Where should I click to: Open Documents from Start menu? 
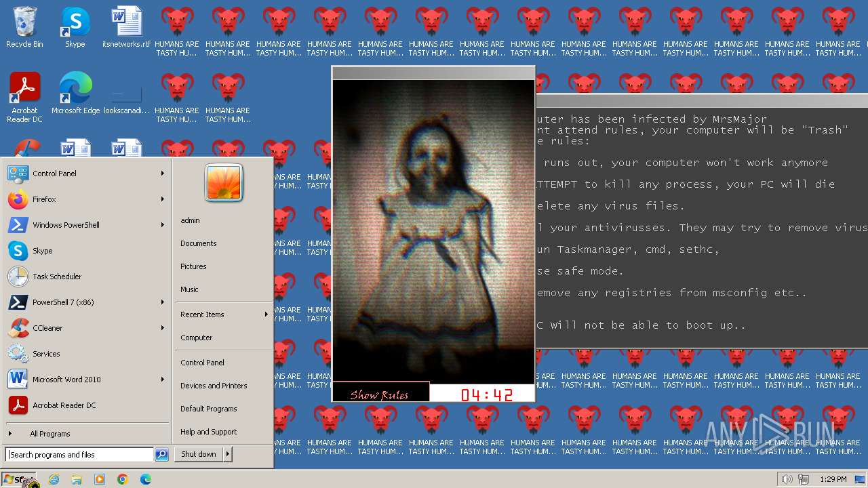point(198,243)
